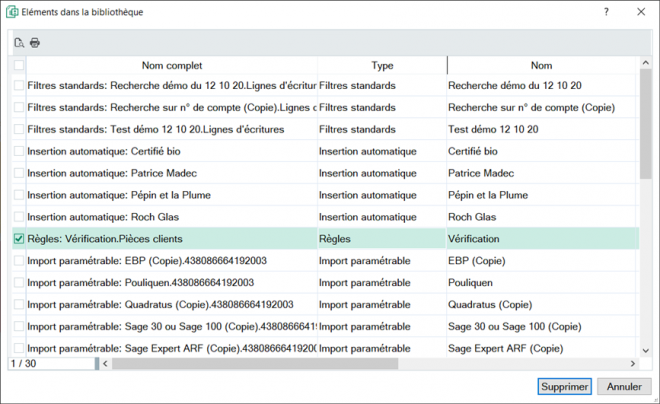The image size is (660, 404).
Task: Click the horizontal scrollbar thumb
Action: [x=255, y=363]
